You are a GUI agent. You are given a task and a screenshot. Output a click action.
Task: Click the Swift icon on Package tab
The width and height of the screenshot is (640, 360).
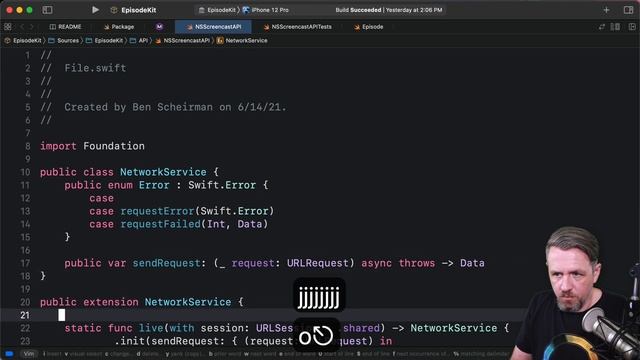pos(107,27)
